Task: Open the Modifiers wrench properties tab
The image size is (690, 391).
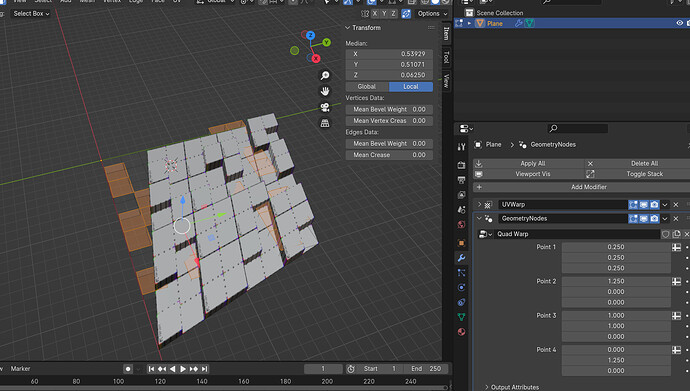Action: [x=461, y=258]
